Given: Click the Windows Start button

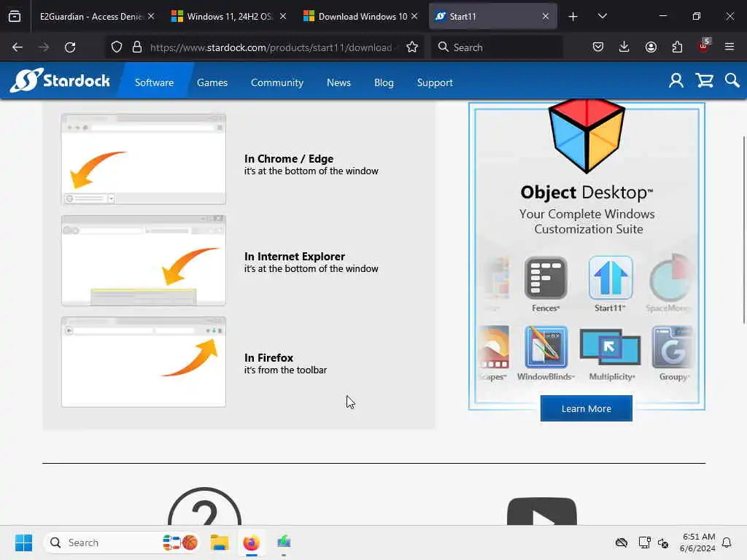Looking at the screenshot, I should tap(23, 542).
